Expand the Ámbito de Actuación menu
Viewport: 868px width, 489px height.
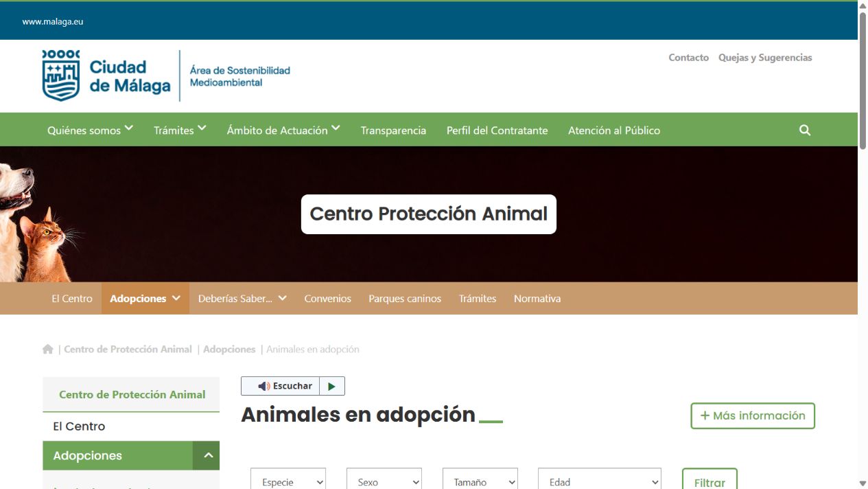283,130
